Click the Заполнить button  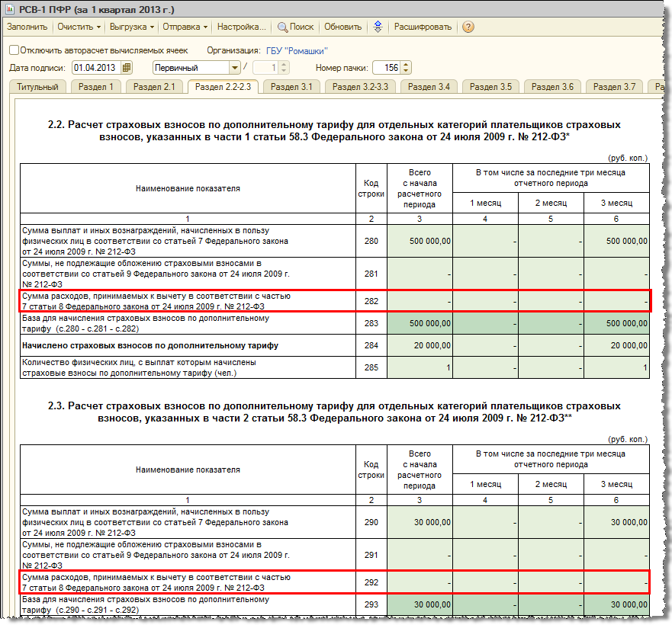click(27, 27)
